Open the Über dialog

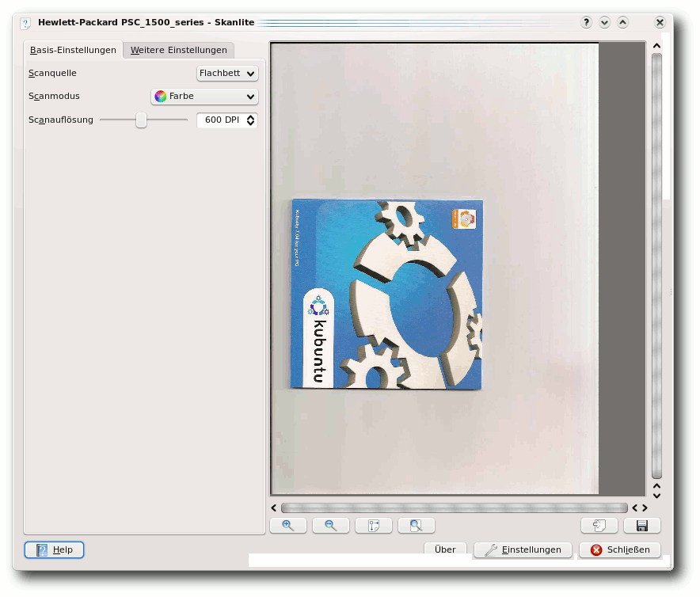point(445,549)
